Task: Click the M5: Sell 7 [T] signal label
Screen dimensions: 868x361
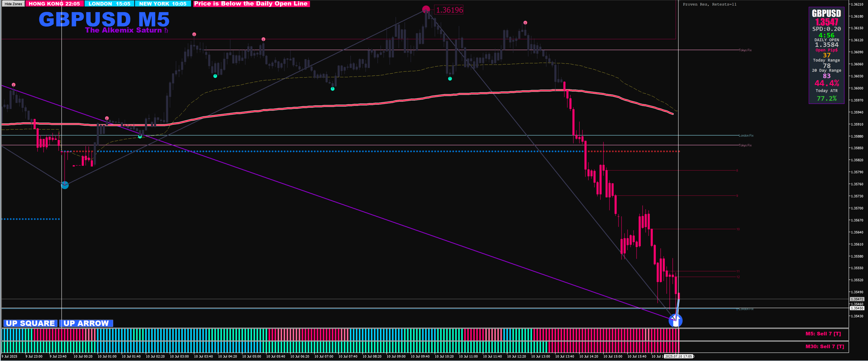Action: [823, 334]
